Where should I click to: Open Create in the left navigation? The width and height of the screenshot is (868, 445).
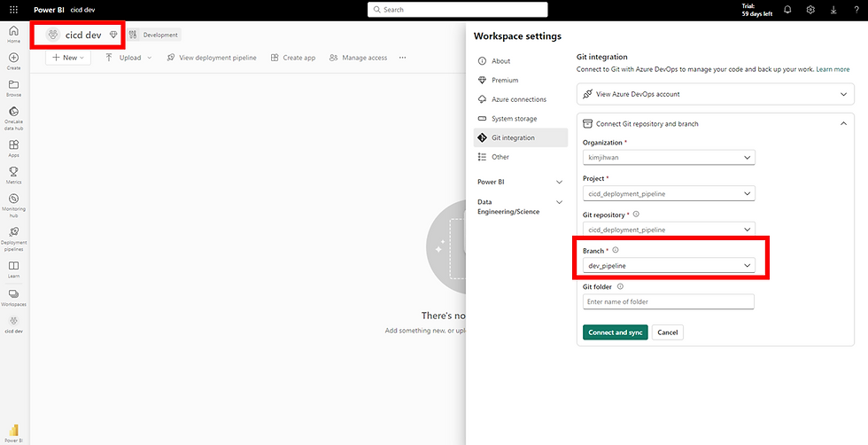tap(14, 61)
